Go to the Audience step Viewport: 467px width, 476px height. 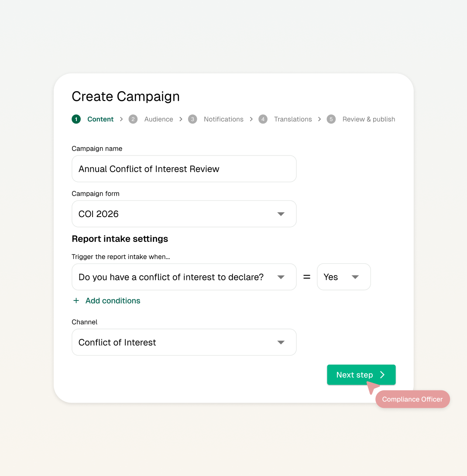158,119
